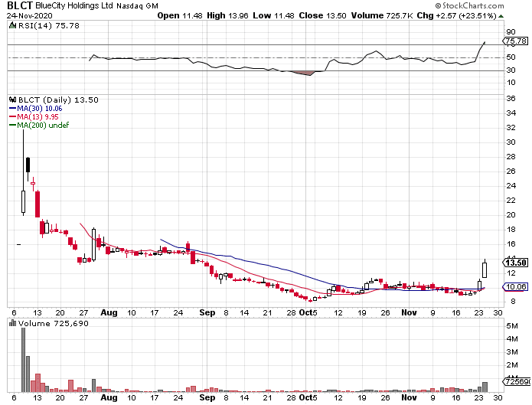Click the blue MA(30) 10.06 legend
Screen dimensions: 532x405
pyautogui.click(x=36, y=109)
